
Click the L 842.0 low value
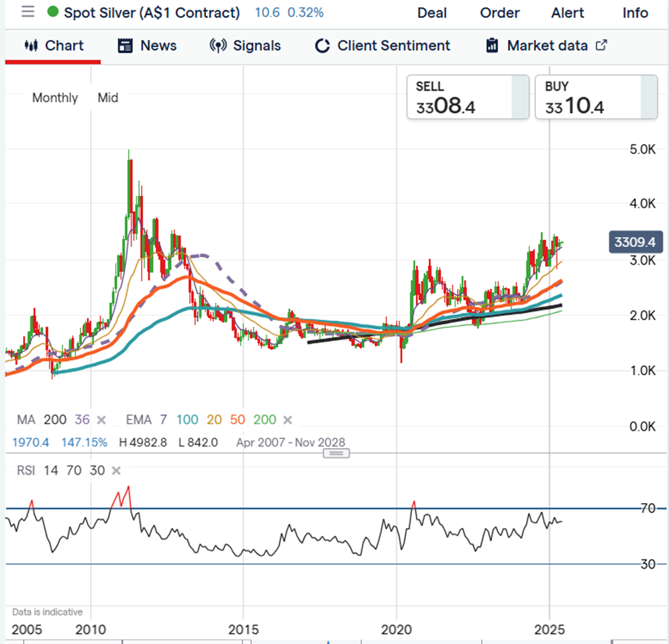198,442
